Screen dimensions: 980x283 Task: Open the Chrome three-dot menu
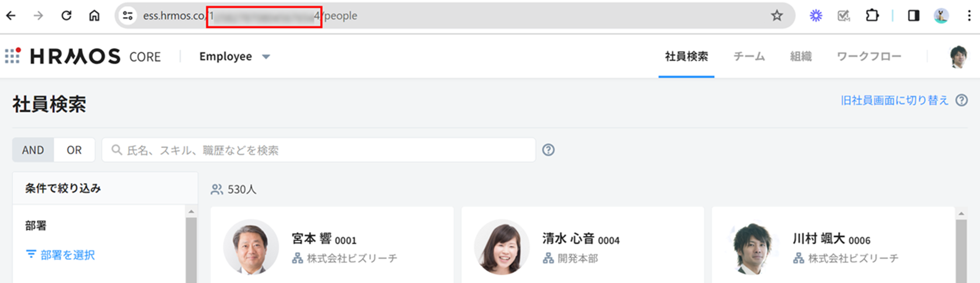click(x=969, y=16)
